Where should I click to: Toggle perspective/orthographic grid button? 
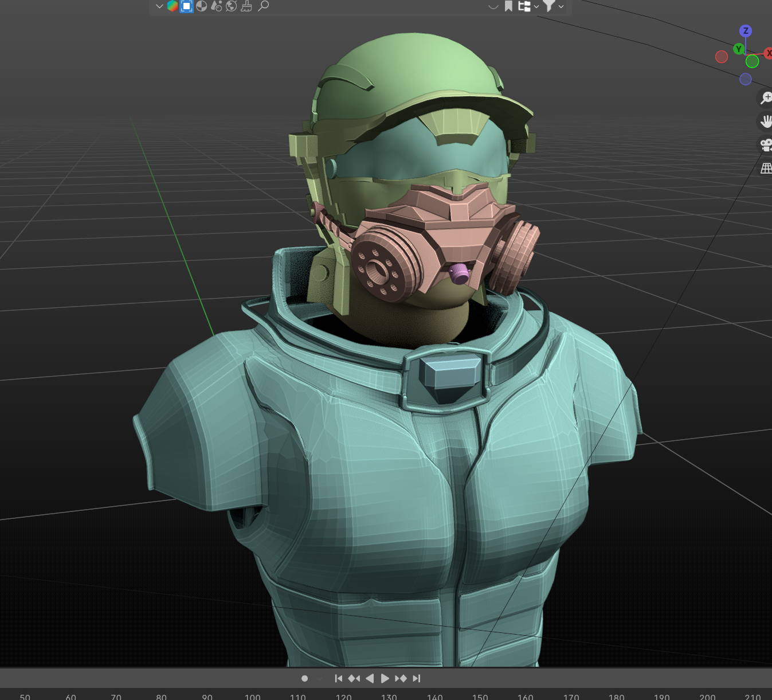766,168
